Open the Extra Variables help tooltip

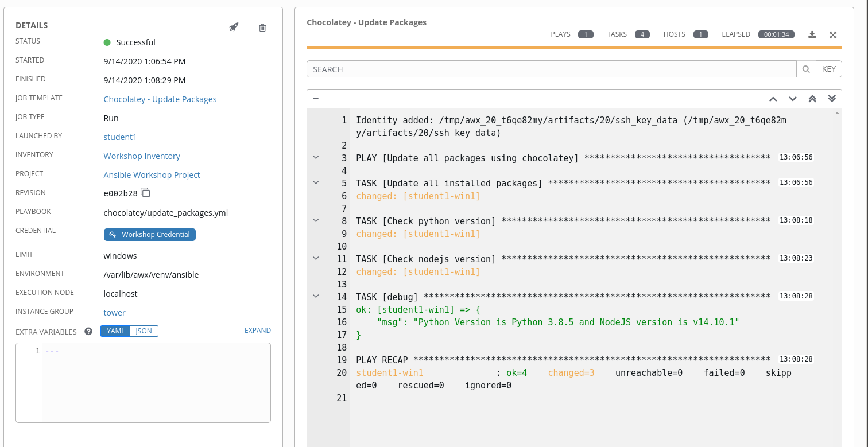click(88, 331)
